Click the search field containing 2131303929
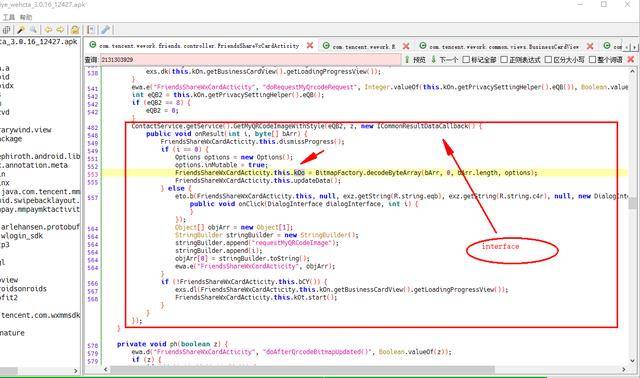Viewport: 640px width, 378px height. point(250,60)
